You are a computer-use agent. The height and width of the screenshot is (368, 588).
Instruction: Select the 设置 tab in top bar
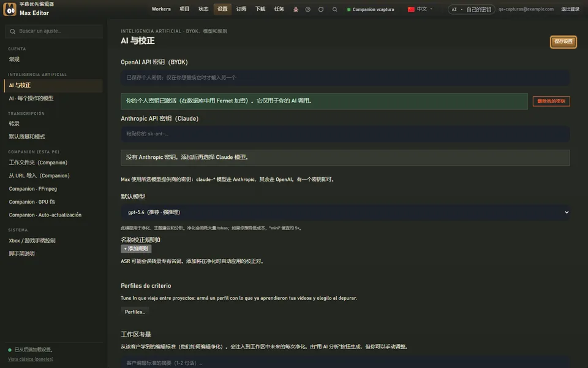click(x=222, y=9)
